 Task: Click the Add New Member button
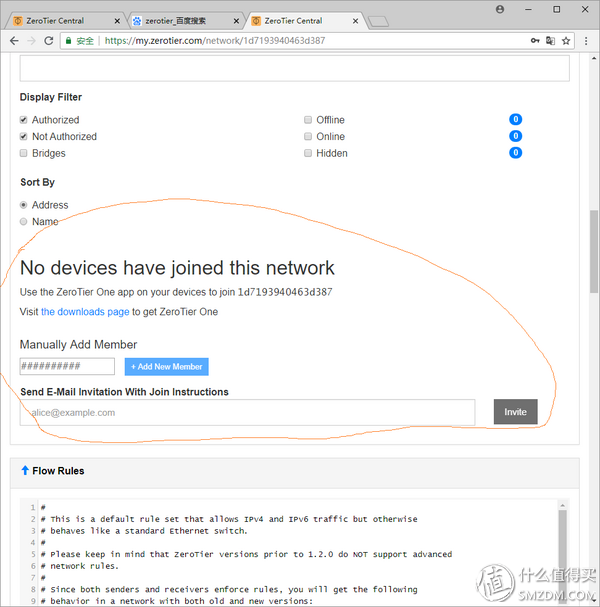166,367
